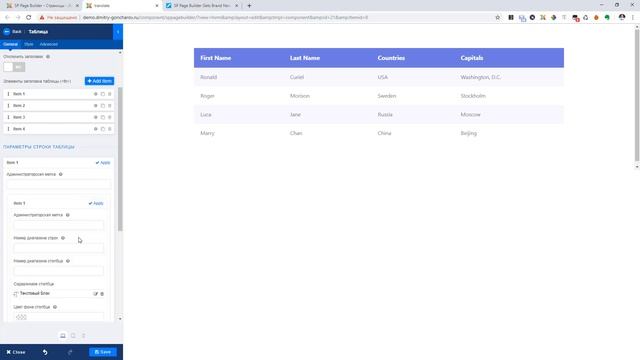
Task: Delete Item 3 from the list
Action: click(109, 117)
